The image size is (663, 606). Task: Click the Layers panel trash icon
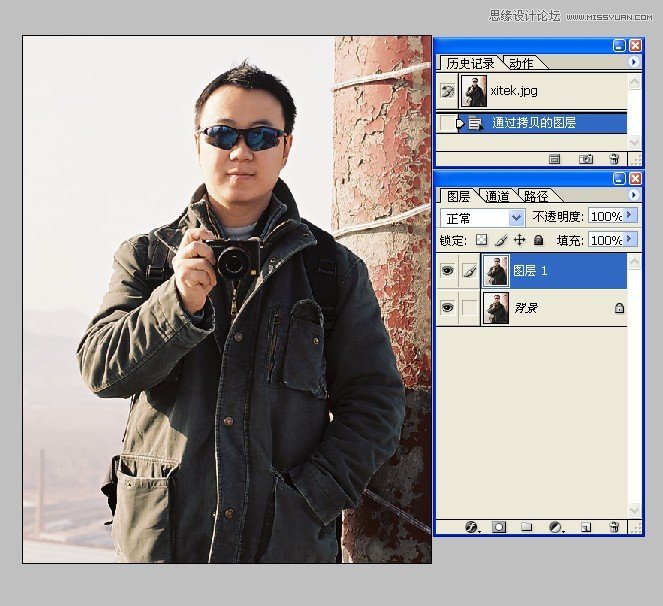(x=614, y=526)
